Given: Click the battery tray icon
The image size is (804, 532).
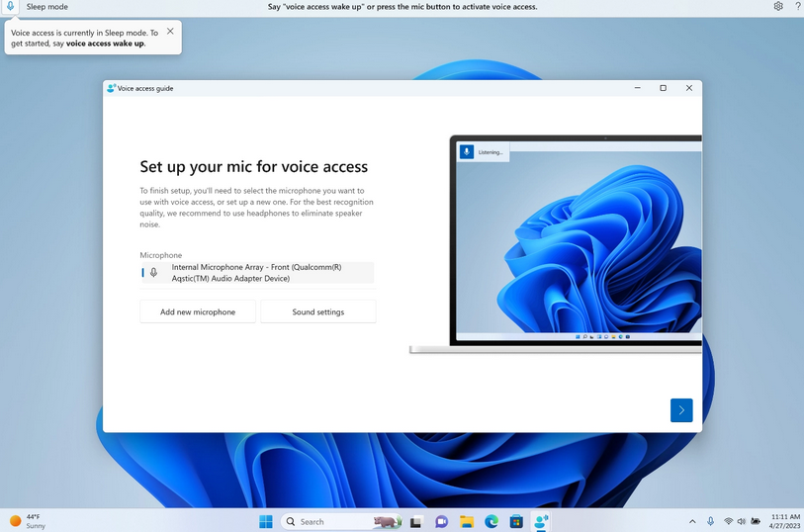Looking at the screenshot, I should click(756, 521).
